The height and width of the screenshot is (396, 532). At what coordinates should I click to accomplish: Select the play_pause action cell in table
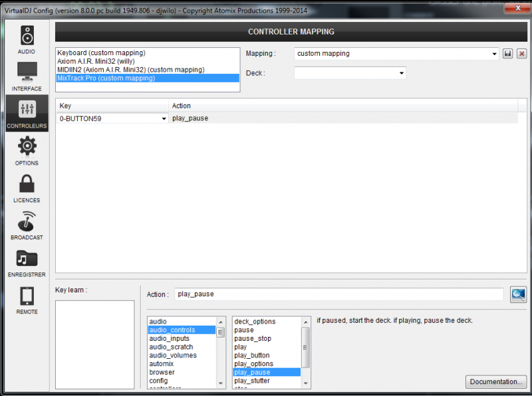[x=343, y=118]
